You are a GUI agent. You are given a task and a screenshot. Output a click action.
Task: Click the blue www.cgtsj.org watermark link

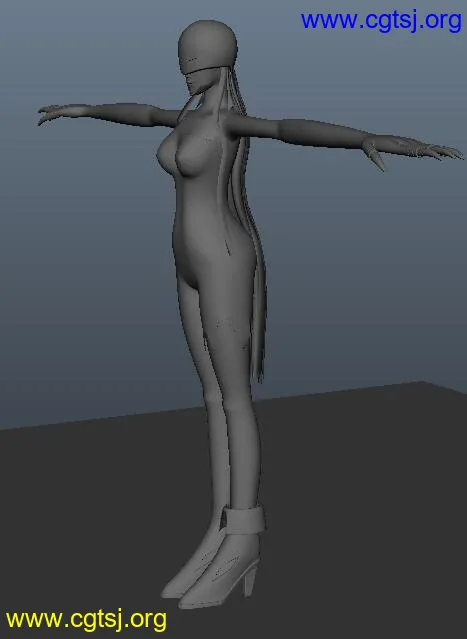[381, 21]
